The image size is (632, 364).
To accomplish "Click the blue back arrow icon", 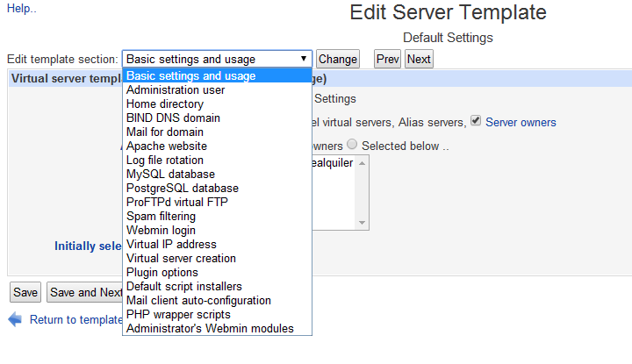I will [x=15, y=319].
